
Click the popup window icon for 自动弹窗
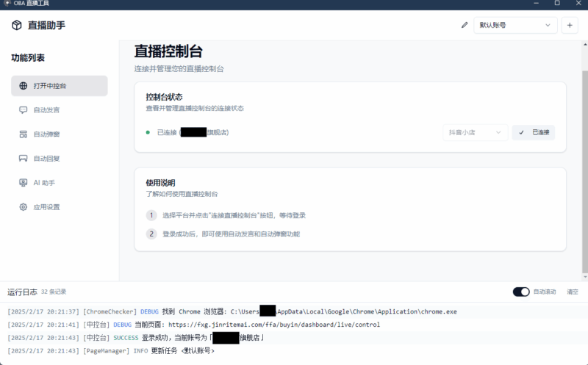pos(24,134)
